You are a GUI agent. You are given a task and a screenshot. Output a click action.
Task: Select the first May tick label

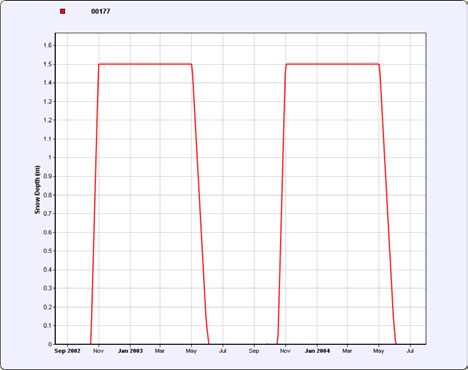[191, 351]
